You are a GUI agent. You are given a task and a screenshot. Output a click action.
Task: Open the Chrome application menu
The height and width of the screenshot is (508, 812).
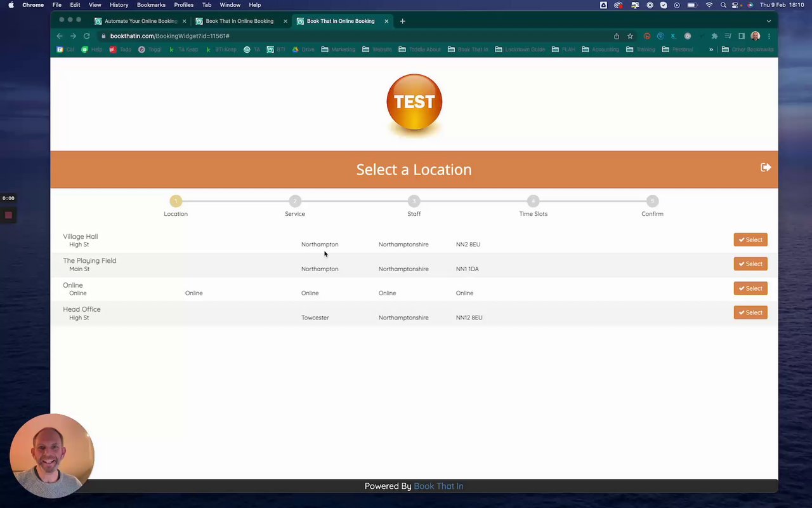pos(33,5)
